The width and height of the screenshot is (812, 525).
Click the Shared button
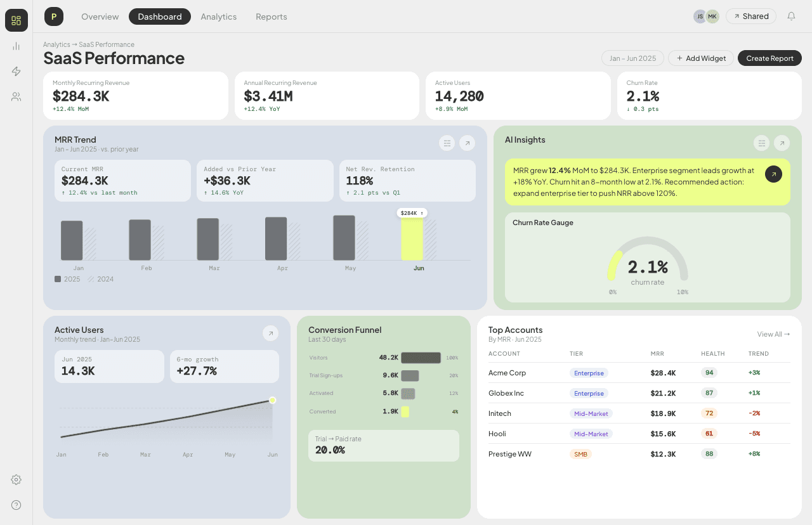751,16
